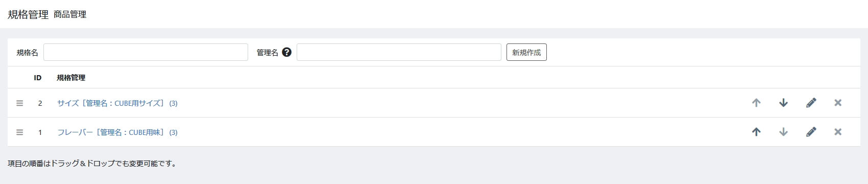Image resolution: width=868 pixels, height=184 pixels.
Task: Grab the drag handle of フレーバー row
Action: (x=20, y=132)
